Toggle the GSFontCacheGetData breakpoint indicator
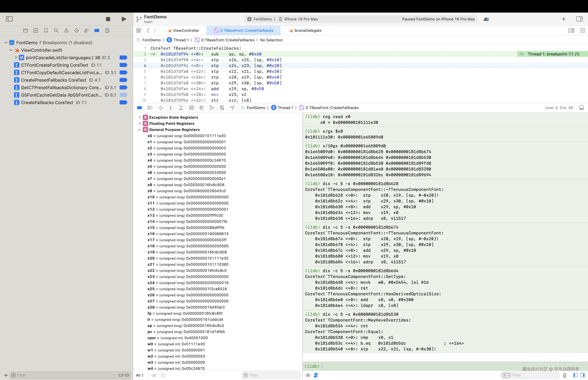The image size is (588, 380). tap(123, 95)
